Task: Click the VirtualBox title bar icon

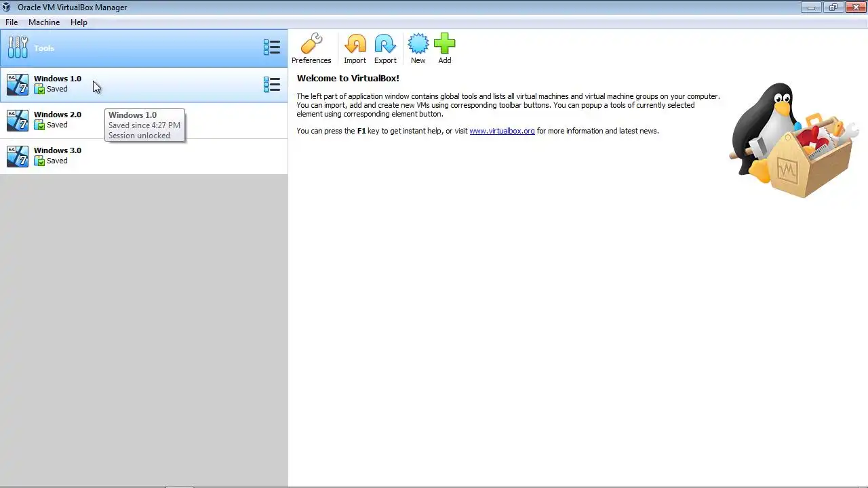Action: click(x=6, y=7)
